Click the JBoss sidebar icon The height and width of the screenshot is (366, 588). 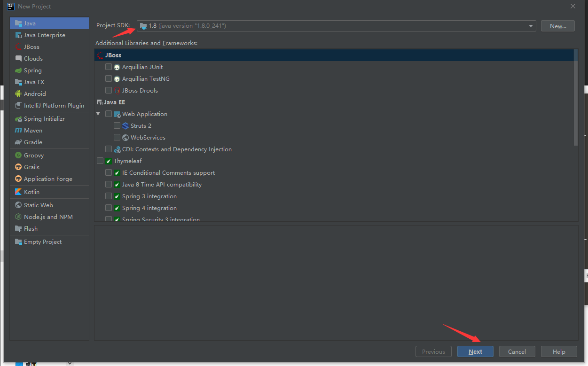(x=18, y=47)
